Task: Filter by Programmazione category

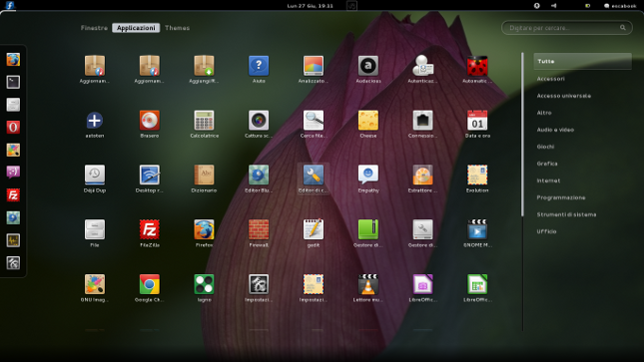Action: pos(561,197)
